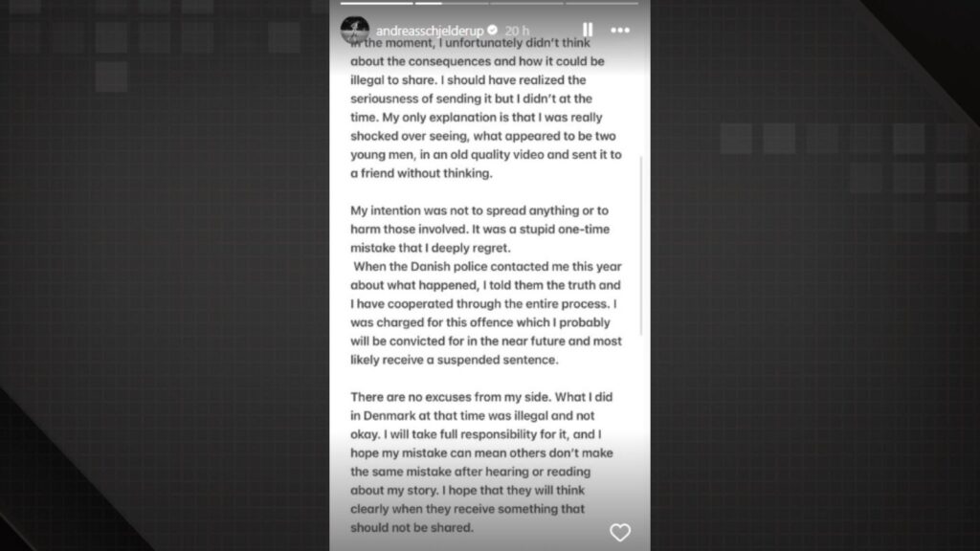Skip to the third story progress segment
Screen dimensions: 980x551
pyautogui.click(x=527, y=3)
